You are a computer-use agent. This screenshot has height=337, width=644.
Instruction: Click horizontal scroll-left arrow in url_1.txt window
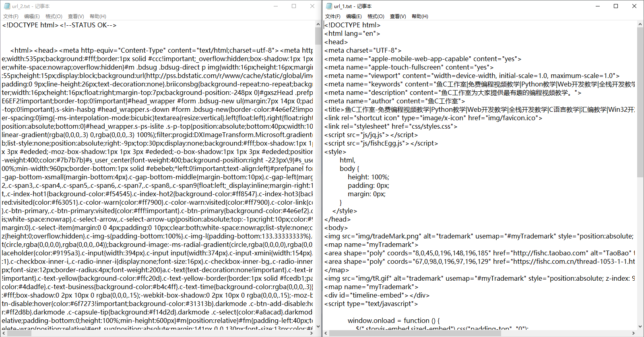click(x=326, y=333)
